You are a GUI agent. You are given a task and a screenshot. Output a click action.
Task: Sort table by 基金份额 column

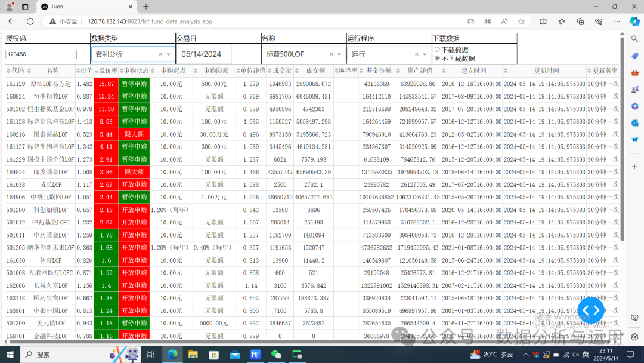pyautogui.click(x=361, y=70)
